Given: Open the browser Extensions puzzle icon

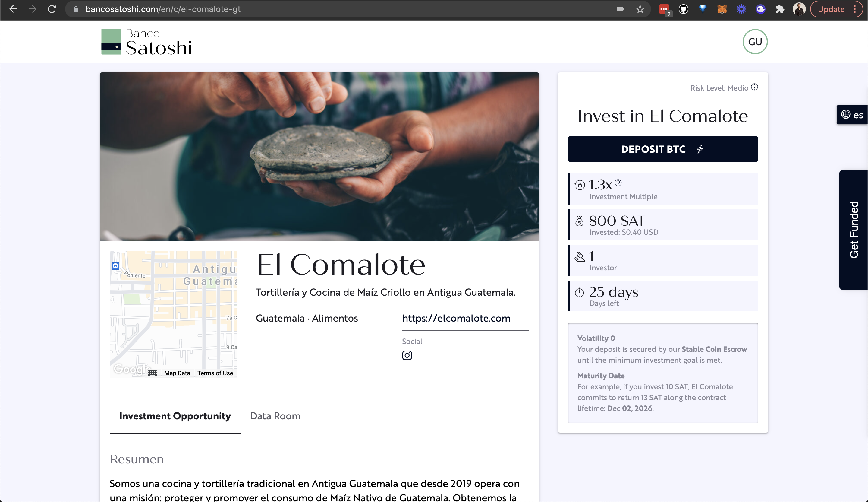Looking at the screenshot, I should click(780, 9).
